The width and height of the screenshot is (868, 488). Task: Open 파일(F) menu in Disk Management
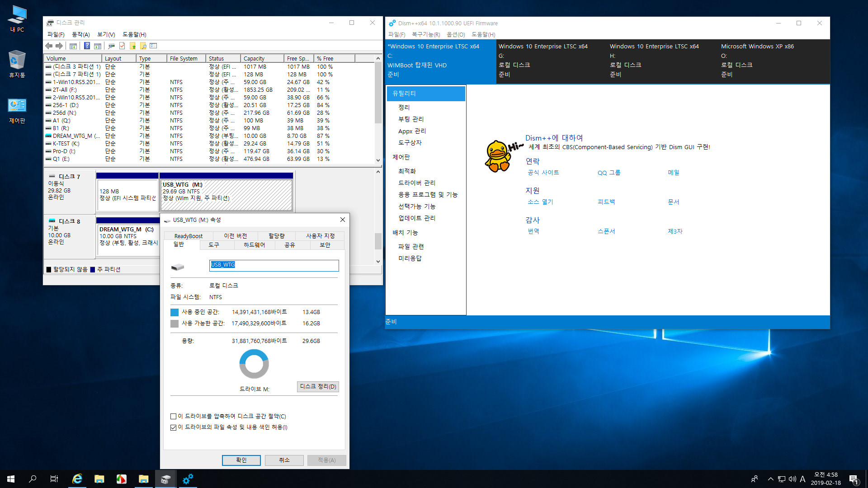56,34
